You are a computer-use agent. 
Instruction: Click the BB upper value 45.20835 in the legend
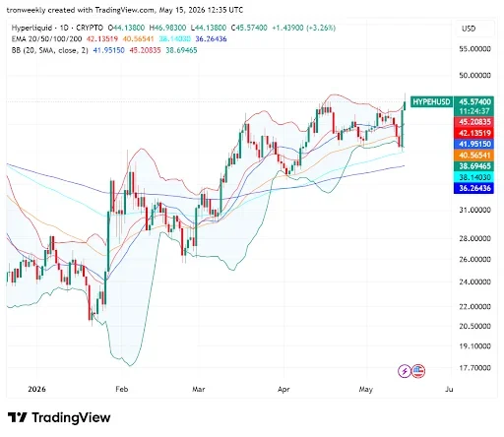pyautogui.click(x=146, y=50)
